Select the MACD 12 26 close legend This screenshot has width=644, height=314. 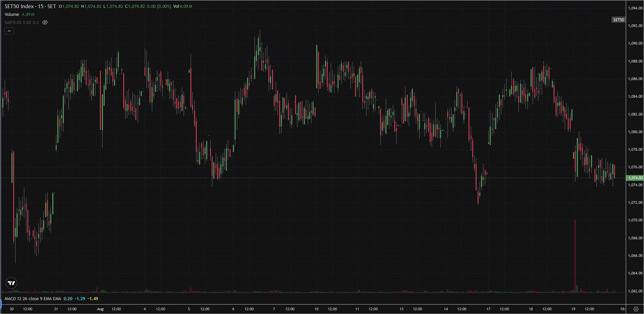tap(33, 299)
